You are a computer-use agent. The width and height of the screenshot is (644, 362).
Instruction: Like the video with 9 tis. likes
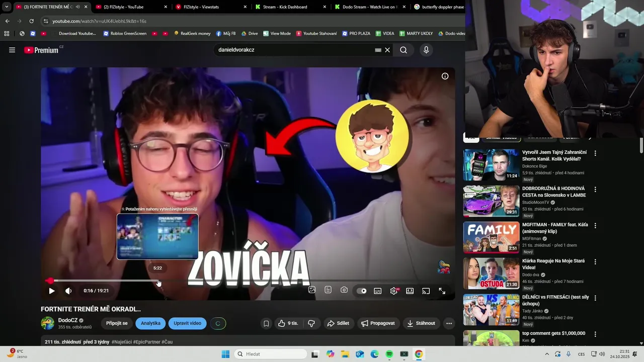point(288,323)
